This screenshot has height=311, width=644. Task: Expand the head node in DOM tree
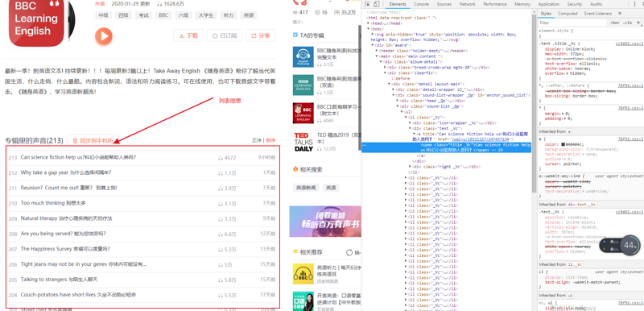click(369, 24)
